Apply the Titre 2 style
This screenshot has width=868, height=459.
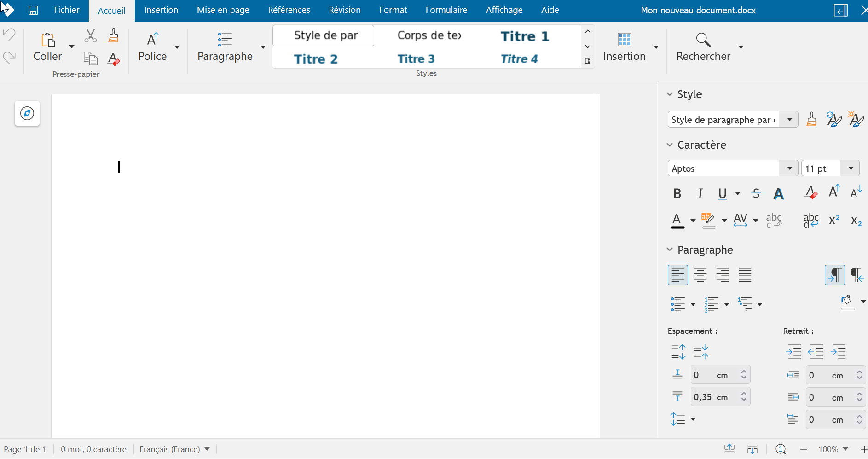316,59
